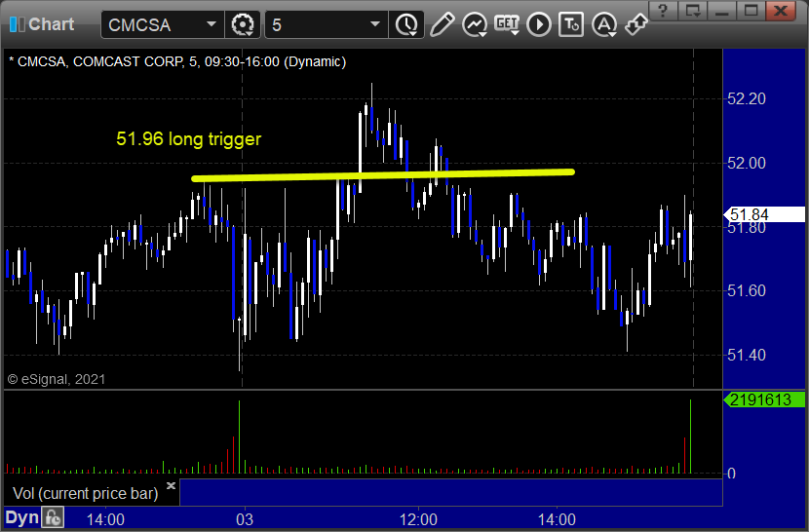Click the playback replay button
Screen dimensions: 809x532
(x=539, y=24)
